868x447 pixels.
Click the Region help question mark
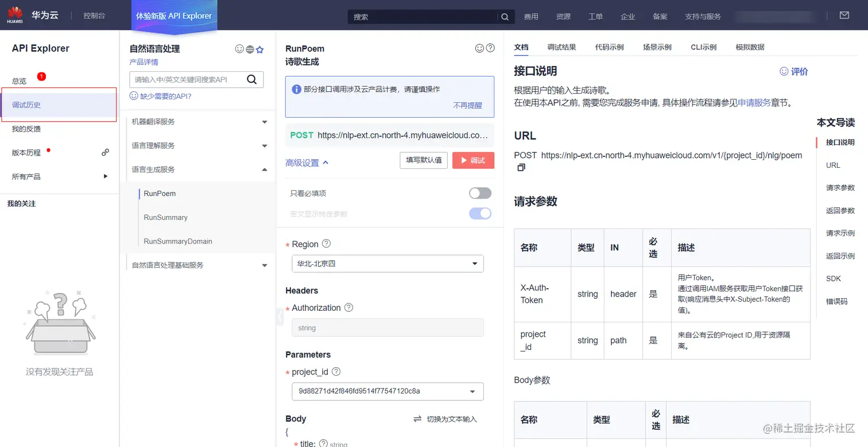(326, 244)
